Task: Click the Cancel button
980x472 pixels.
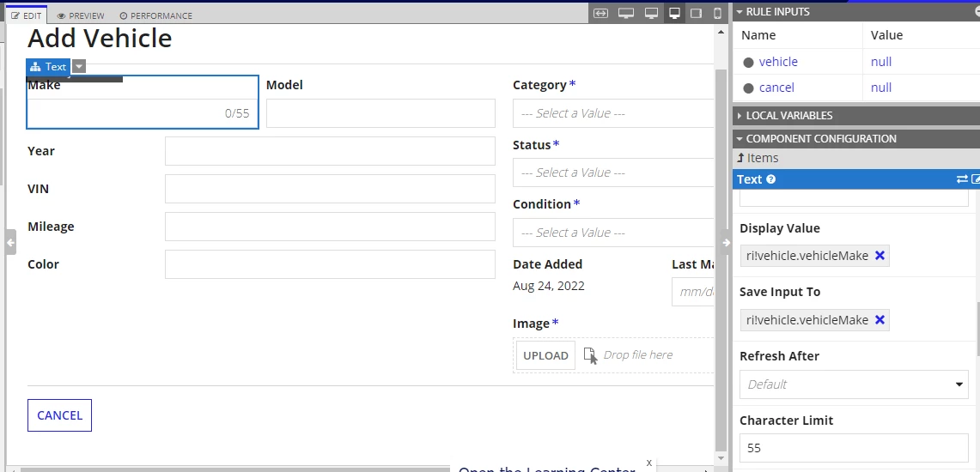Action: pos(59,415)
